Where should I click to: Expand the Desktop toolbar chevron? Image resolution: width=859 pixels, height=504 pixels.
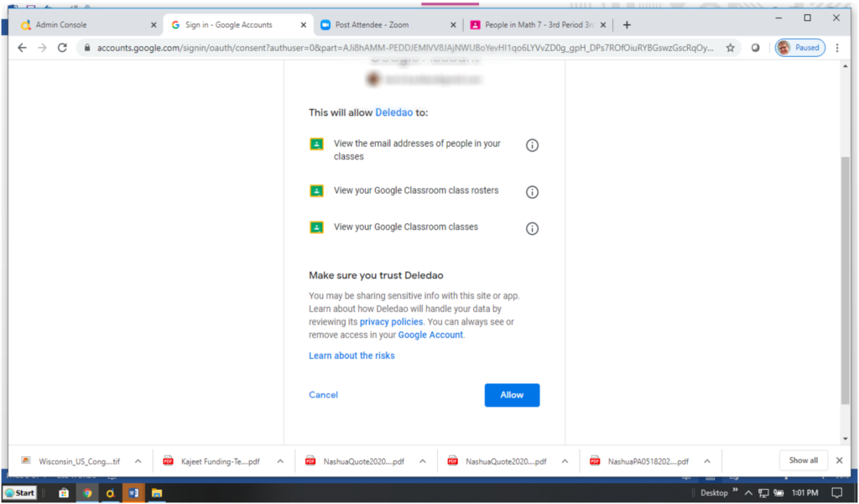(x=735, y=491)
